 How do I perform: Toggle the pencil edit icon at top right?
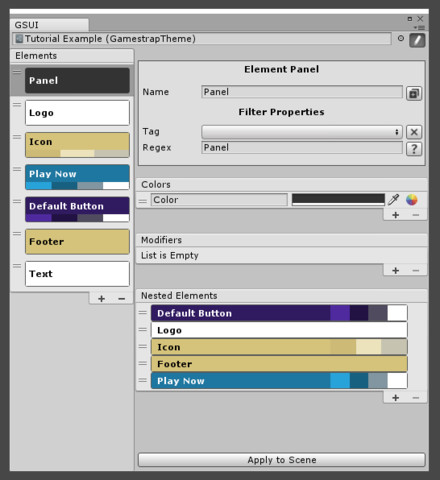417,41
